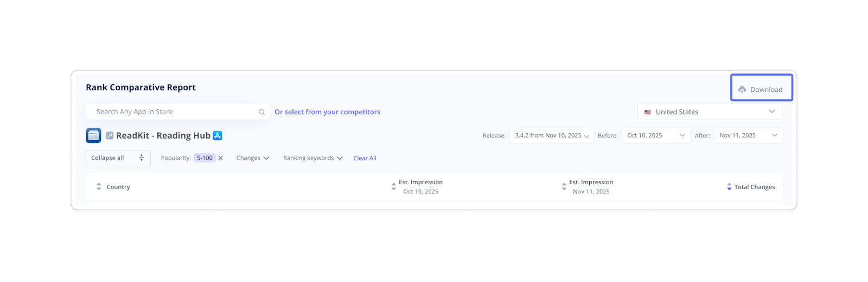Click the App Store badge icon
Screen dimensions: 868x282
click(218, 135)
